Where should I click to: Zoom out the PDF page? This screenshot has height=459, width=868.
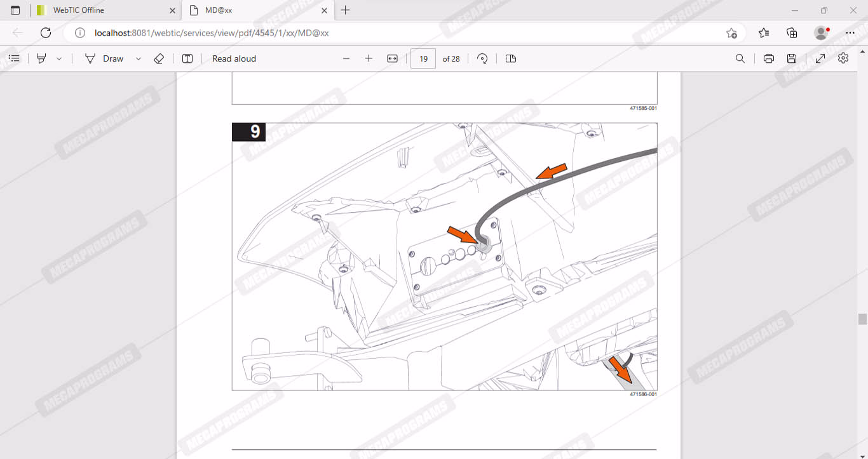[346, 58]
